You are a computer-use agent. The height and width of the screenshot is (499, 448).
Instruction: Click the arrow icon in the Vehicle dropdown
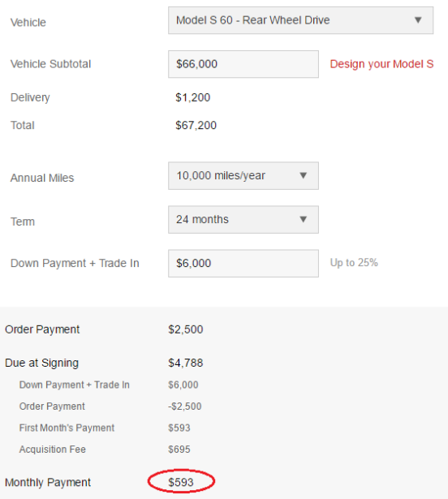[x=418, y=20]
